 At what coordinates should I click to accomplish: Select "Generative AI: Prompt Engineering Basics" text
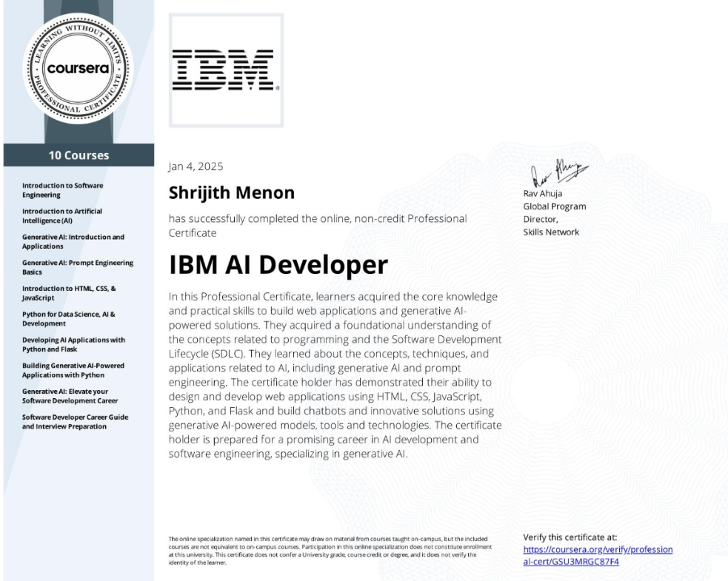[78, 267]
